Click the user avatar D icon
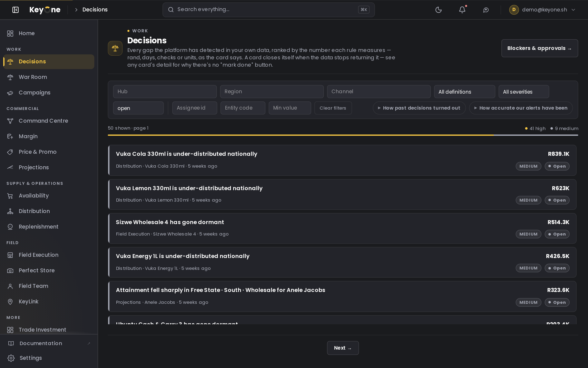Image resolution: width=588 pixels, height=368 pixels. coord(514,10)
